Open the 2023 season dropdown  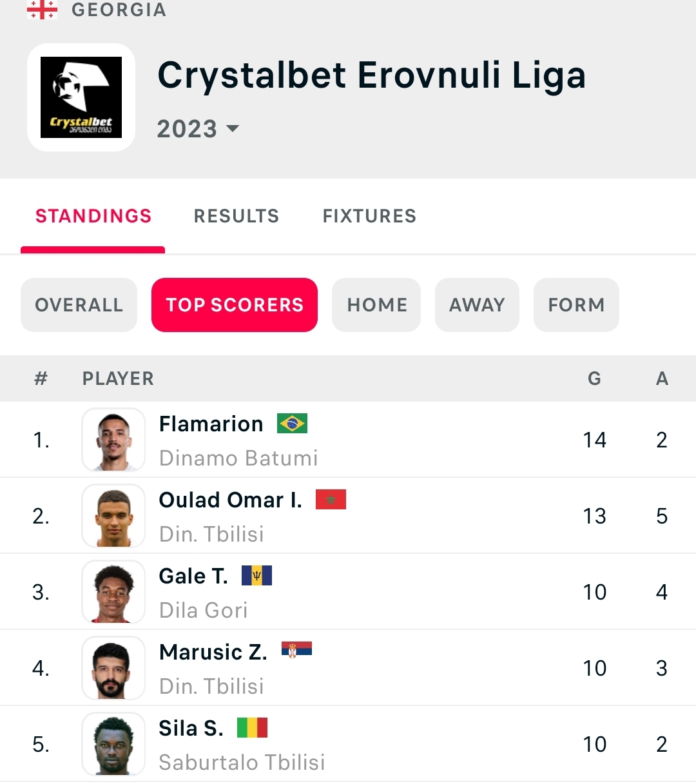[198, 129]
